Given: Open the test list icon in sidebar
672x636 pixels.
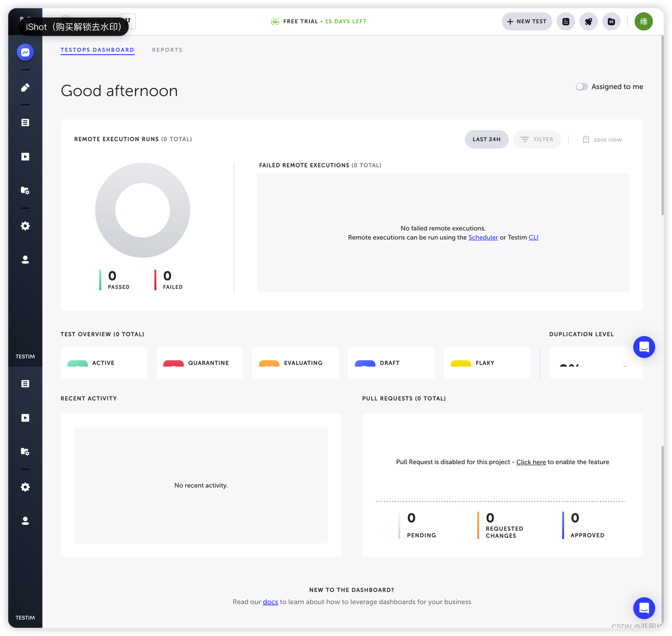Looking at the screenshot, I should click(25, 122).
